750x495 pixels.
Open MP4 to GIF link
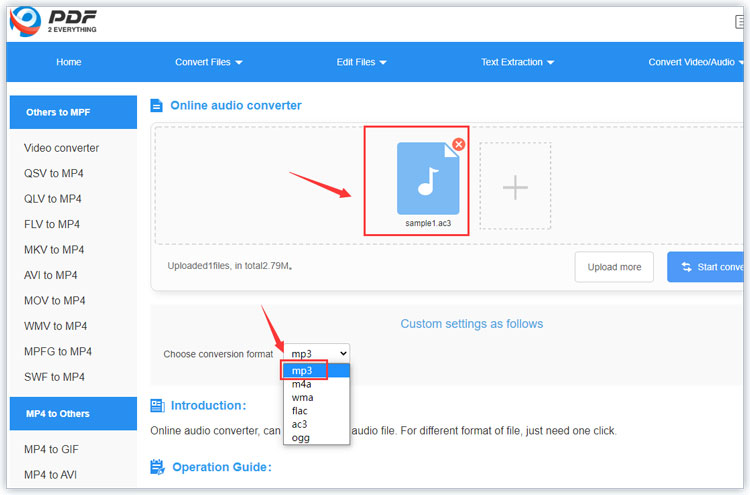[51, 449]
